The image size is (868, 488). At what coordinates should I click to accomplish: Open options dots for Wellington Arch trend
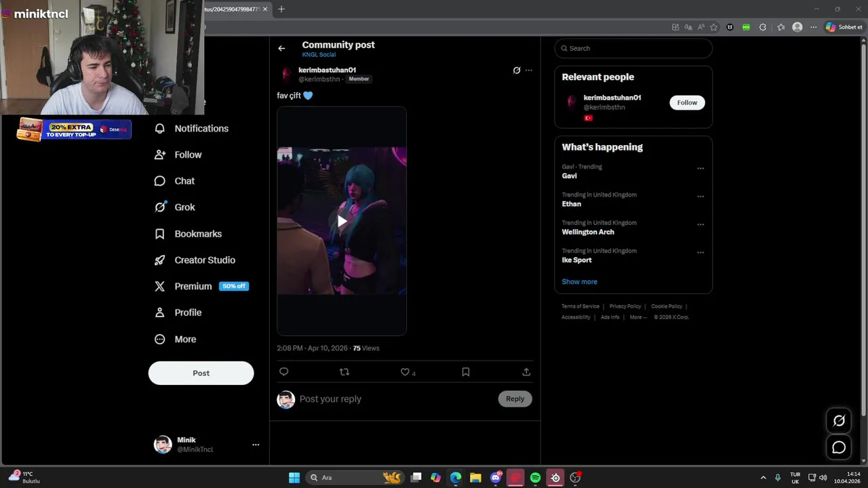pyautogui.click(x=701, y=224)
